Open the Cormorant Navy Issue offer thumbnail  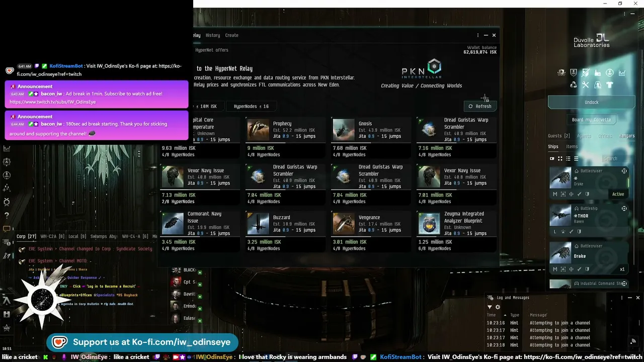(x=173, y=224)
